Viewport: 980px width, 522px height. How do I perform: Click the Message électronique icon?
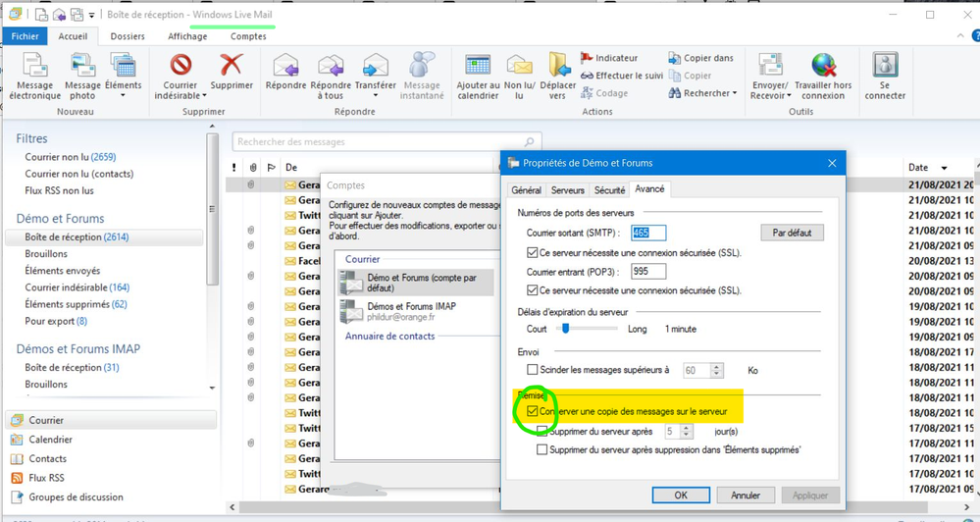click(35, 66)
